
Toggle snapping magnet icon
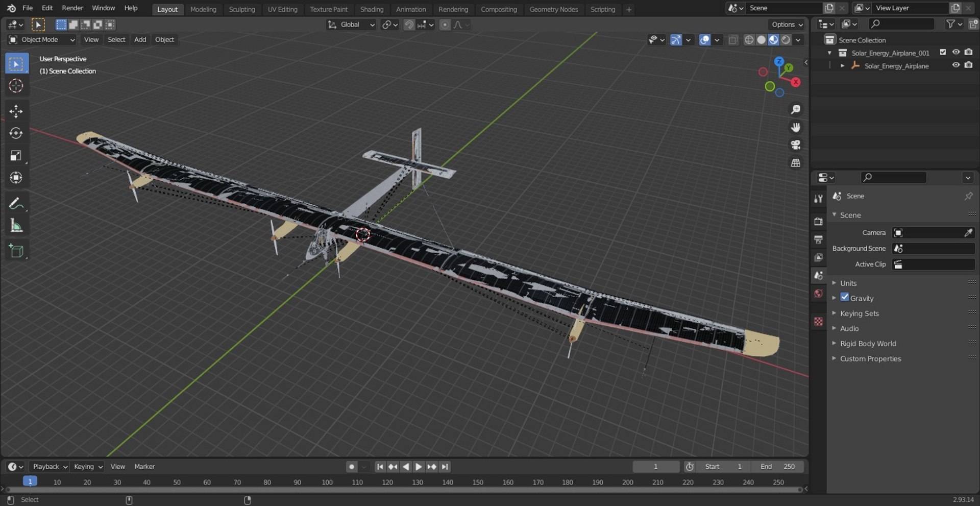tap(408, 25)
